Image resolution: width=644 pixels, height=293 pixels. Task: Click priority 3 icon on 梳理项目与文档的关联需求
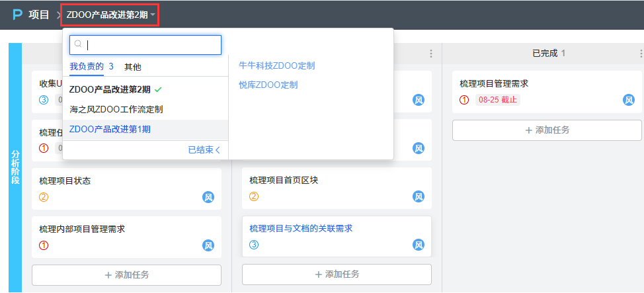coord(255,245)
